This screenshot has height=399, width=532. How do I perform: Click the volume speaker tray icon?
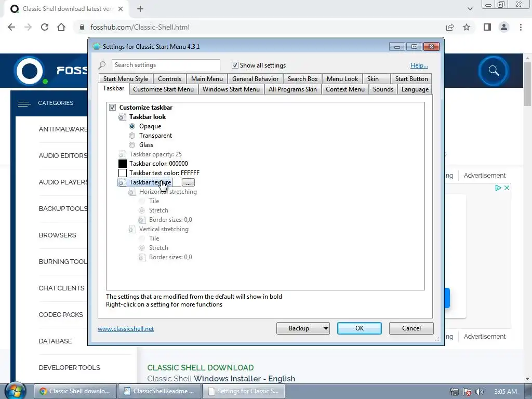tap(480, 392)
